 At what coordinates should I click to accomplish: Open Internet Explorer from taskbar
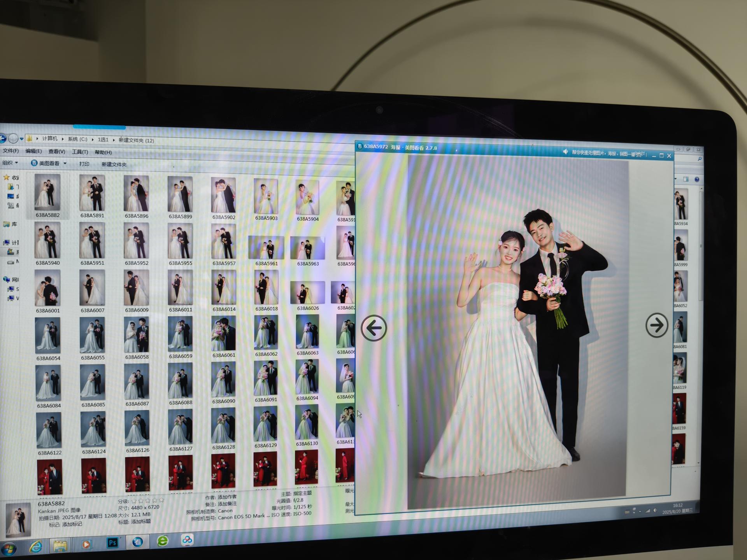coord(36,547)
